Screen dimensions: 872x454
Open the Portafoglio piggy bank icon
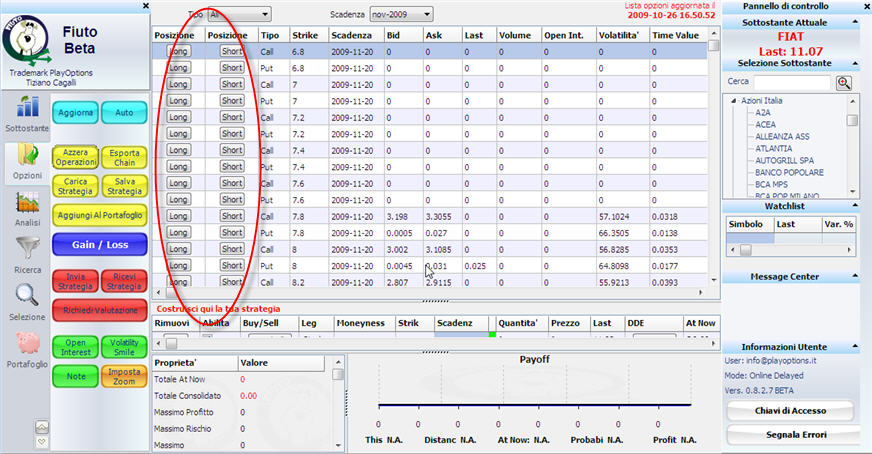coord(27,343)
